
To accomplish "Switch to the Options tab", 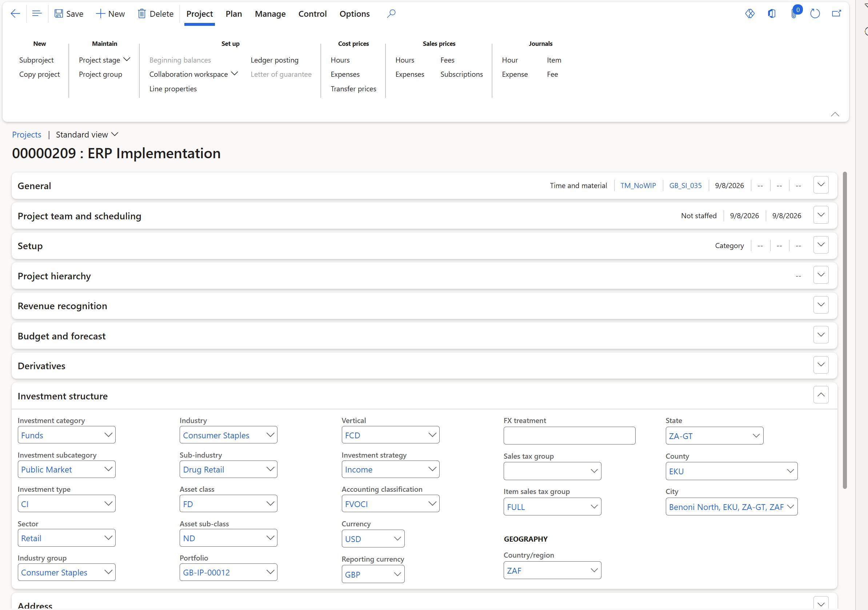I will click(x=354, y=14).
